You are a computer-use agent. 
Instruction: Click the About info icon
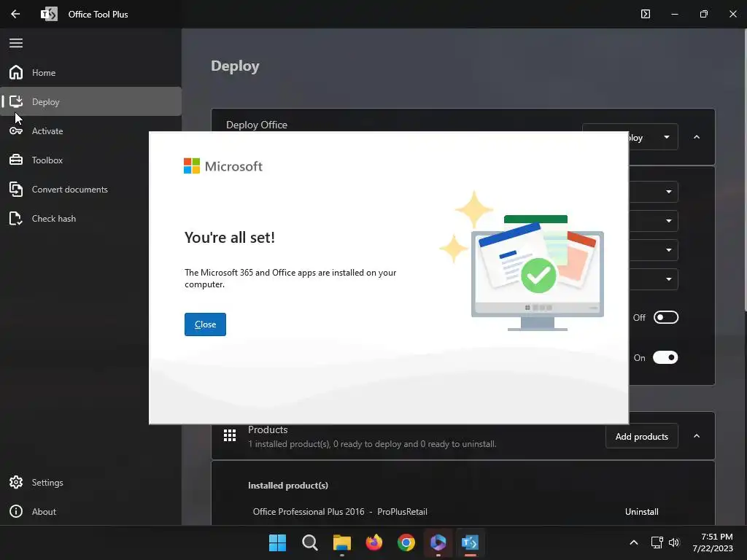click(16, 511)
